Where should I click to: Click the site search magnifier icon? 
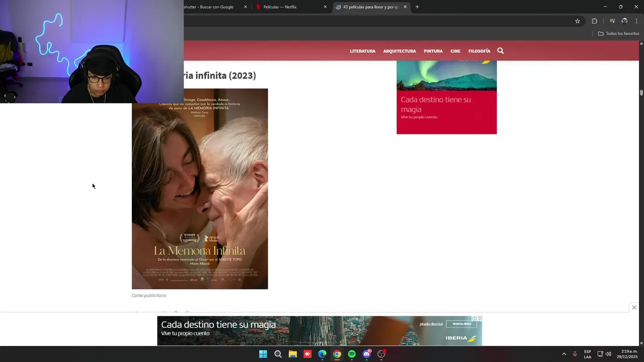click(x=501, y=51)
